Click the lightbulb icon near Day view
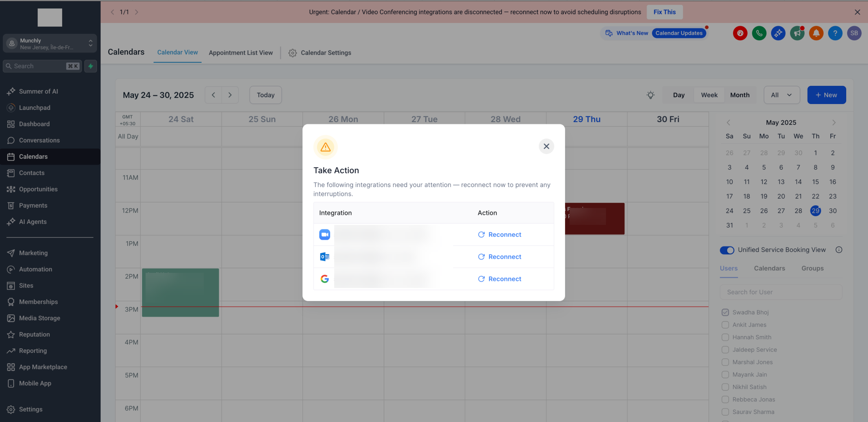Image resolution: width=868 pixels, height=422 pixels. click(650, 95)
